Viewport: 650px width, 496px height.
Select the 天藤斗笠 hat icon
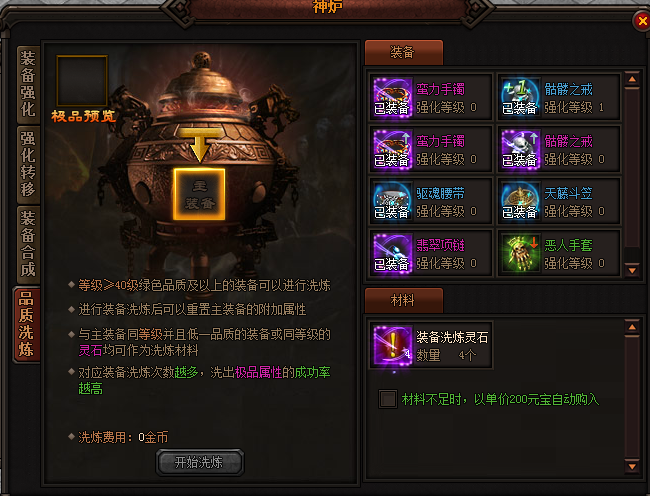coord(520,201)
